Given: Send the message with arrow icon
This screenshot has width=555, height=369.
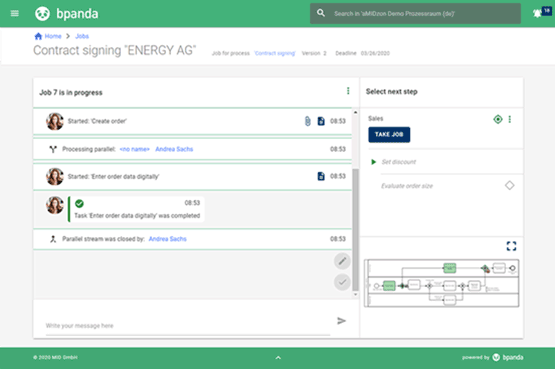Looking at the screenshot, I should (x=341, y=321).
